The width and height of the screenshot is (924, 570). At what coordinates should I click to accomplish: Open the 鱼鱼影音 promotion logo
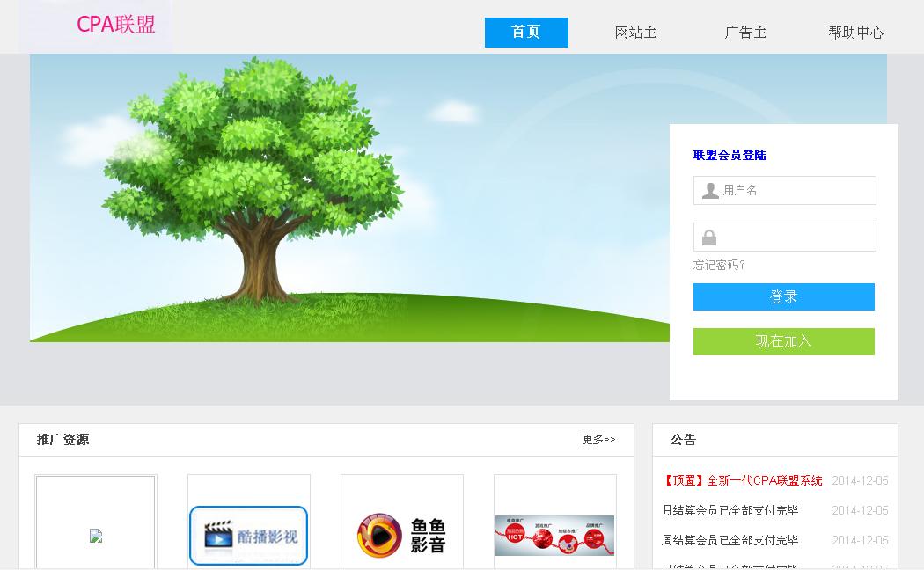coord(401,535)
